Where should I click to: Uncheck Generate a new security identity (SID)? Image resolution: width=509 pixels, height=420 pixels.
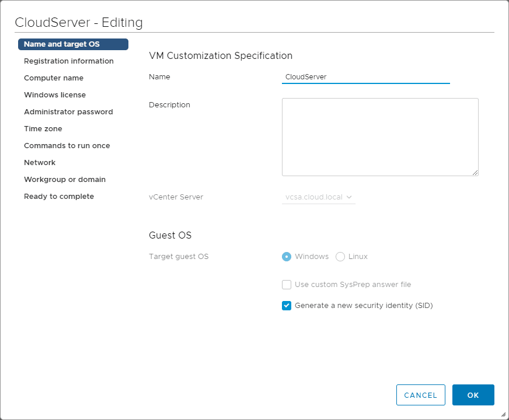pyautogui.click(x=287, y=306)
